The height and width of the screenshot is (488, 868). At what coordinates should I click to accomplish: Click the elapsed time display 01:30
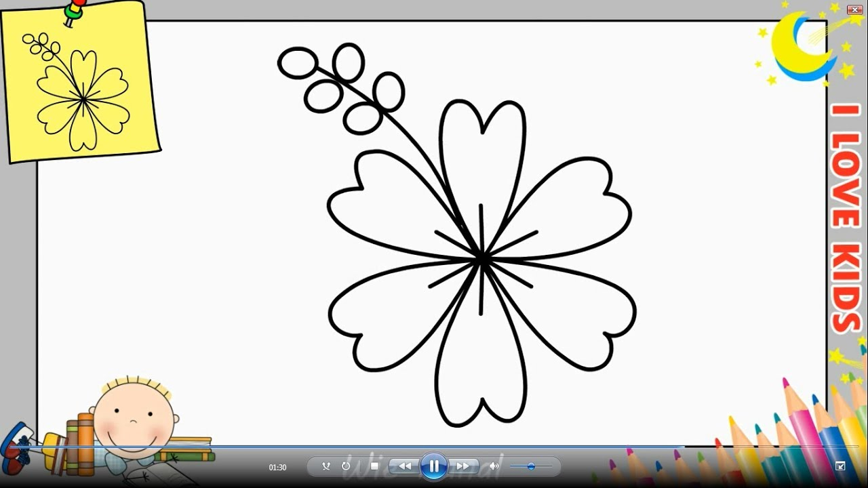(x=277, y=467)
